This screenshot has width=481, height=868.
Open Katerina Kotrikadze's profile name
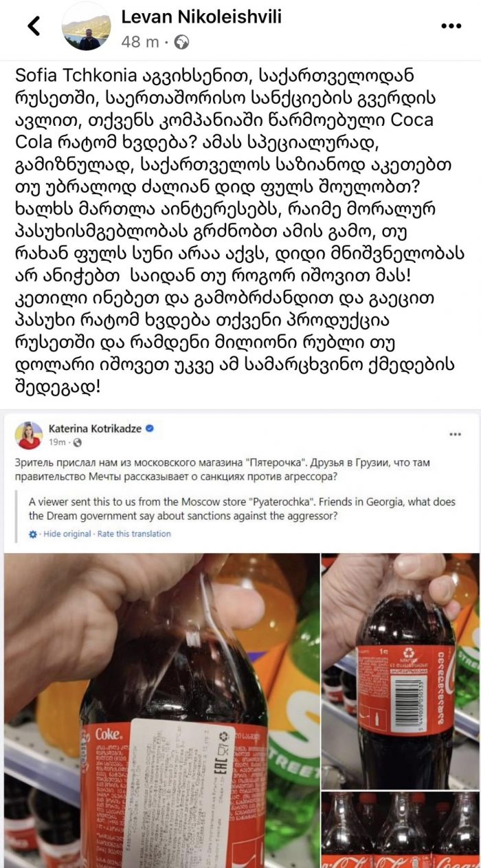click(x=95, y=428)
